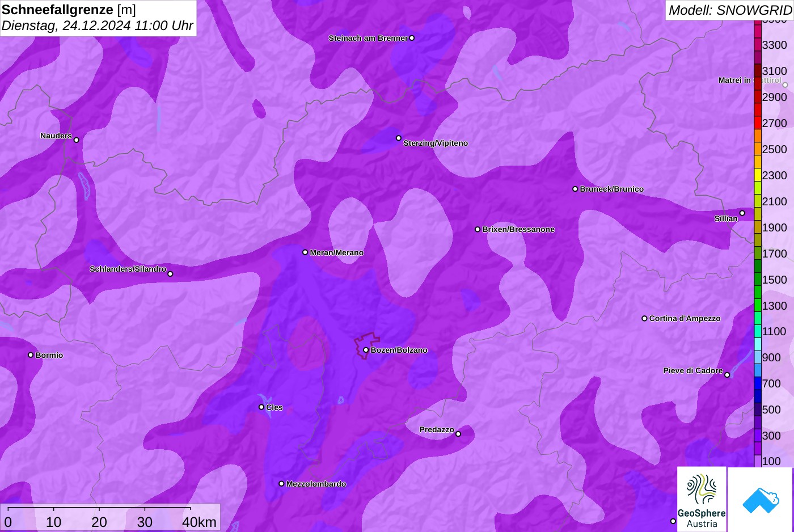Click the Bozen/Bolzano text label

click(x=399, y=350)
